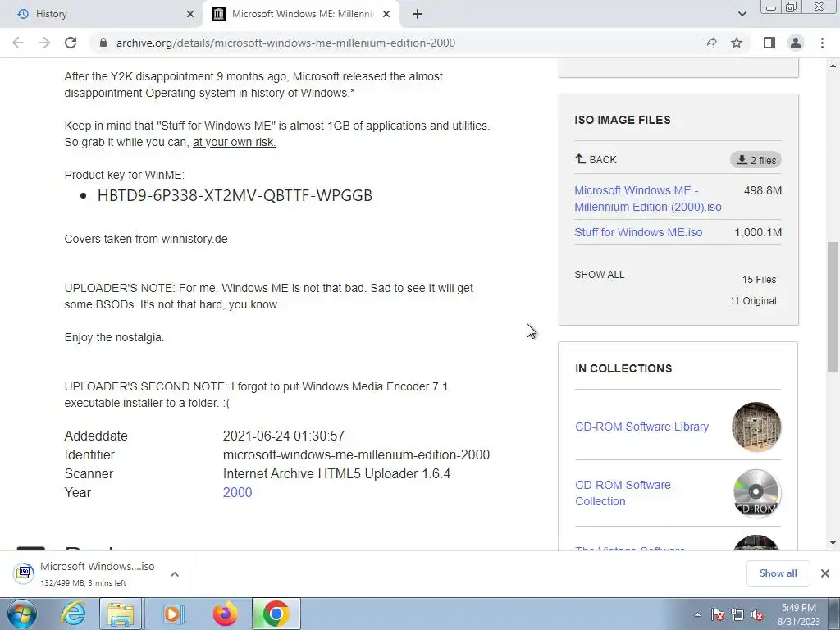Open CD-ROM Software Library collection link
The width and height of the screenshot is (840, 630).
point(641,427)
